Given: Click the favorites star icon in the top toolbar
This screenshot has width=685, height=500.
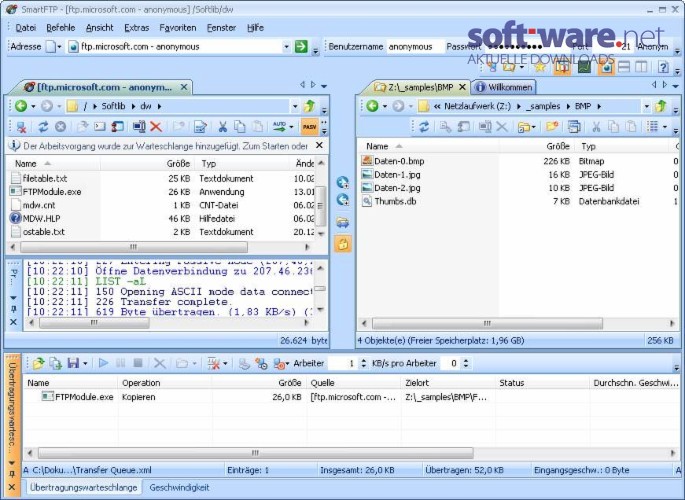Looking at the screenshot, I should (x=540, y=67).
